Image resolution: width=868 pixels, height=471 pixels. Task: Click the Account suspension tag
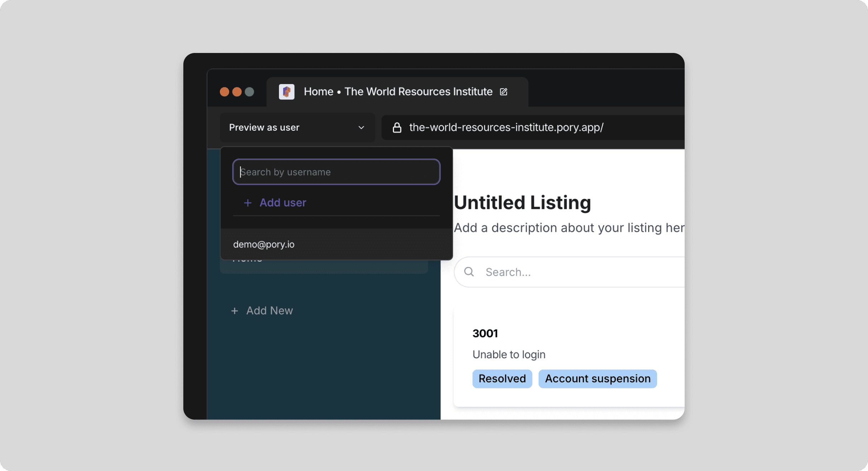click(598, 379)
